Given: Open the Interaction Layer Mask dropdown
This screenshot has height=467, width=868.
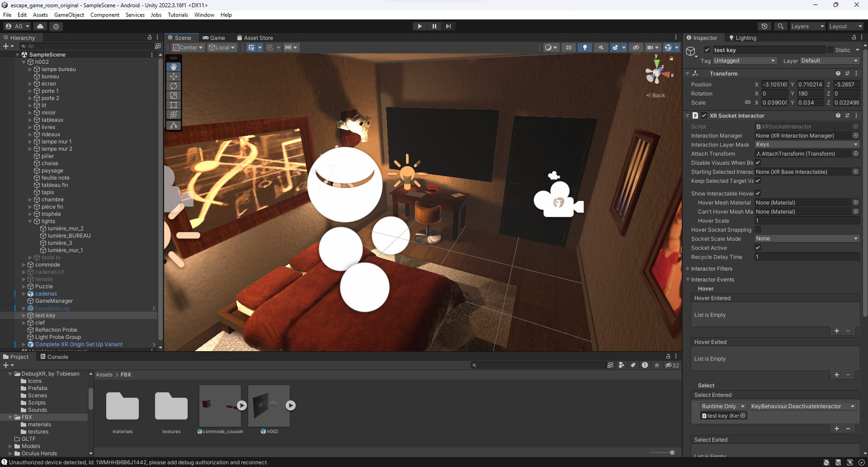Looking at the screenshot, I should [807, 144].
